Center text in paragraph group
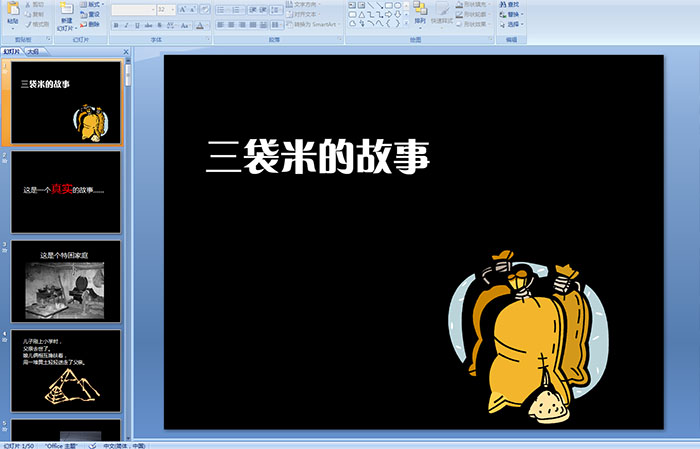The width and height of the screenshot is (700, 449). [x=231, y=25]
